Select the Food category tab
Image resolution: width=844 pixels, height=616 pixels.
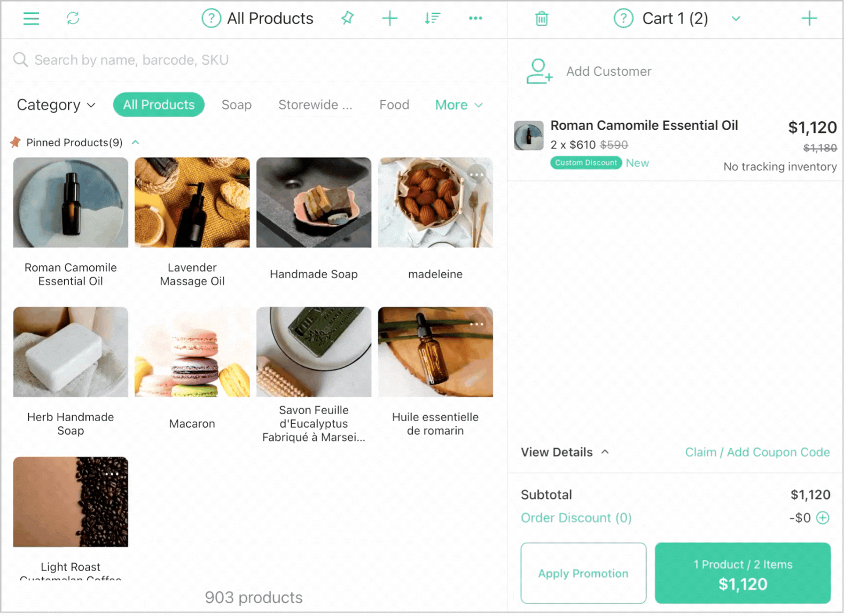[x=394, y=105]
